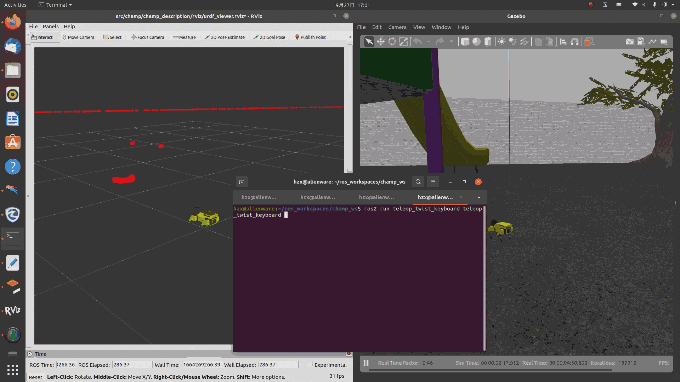Open the Terminal app menu in top bar

tap(56, 5)
